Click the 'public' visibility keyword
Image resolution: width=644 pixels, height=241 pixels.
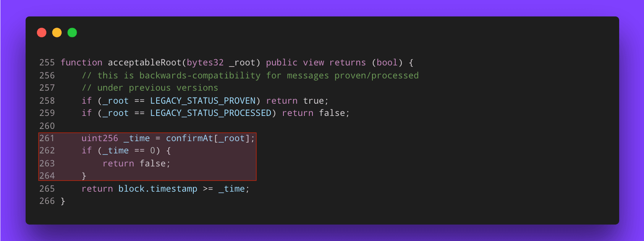coord(282,62)
